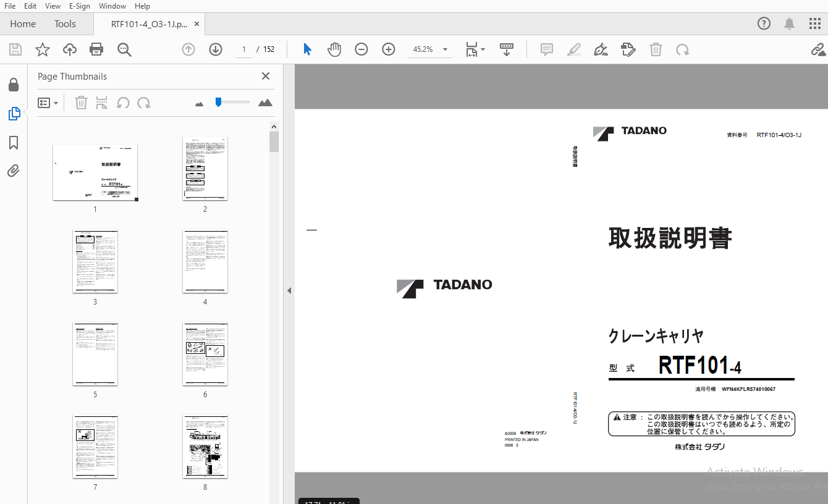Viewport: 828px width, 504px height.
Task: Open the File menu
Action: [10, 6]
